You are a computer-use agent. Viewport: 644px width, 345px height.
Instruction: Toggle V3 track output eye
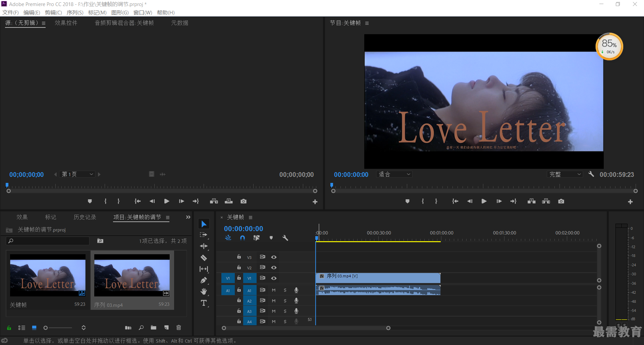[x=274, y=257]
